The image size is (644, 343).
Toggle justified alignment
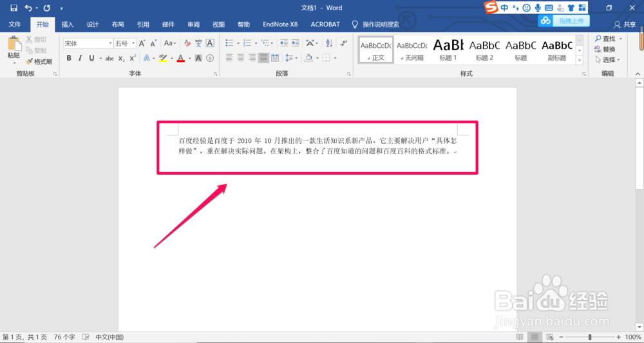(x=263, y=58)
